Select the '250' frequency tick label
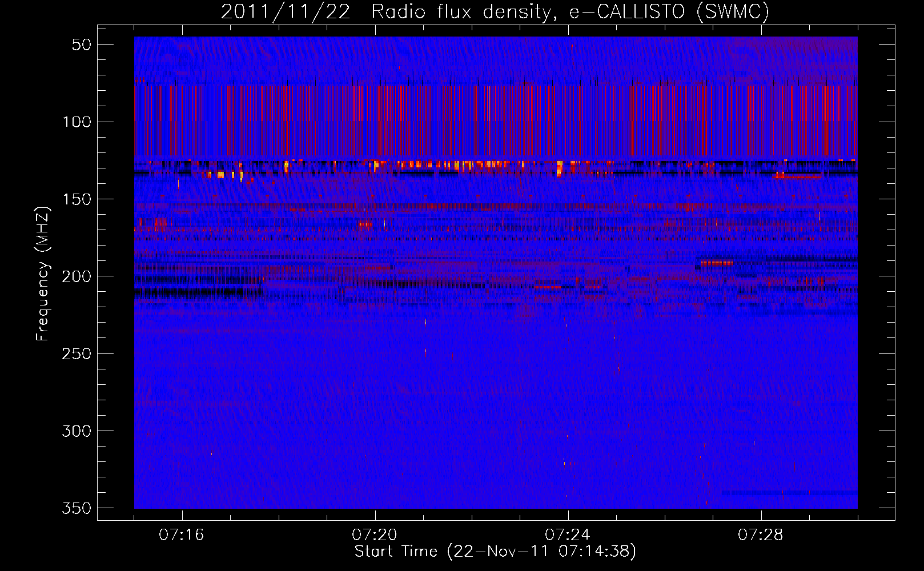Image resolution: width=924 pixels, height=571 pixels. pyautogui.click(x=77, y=353)
